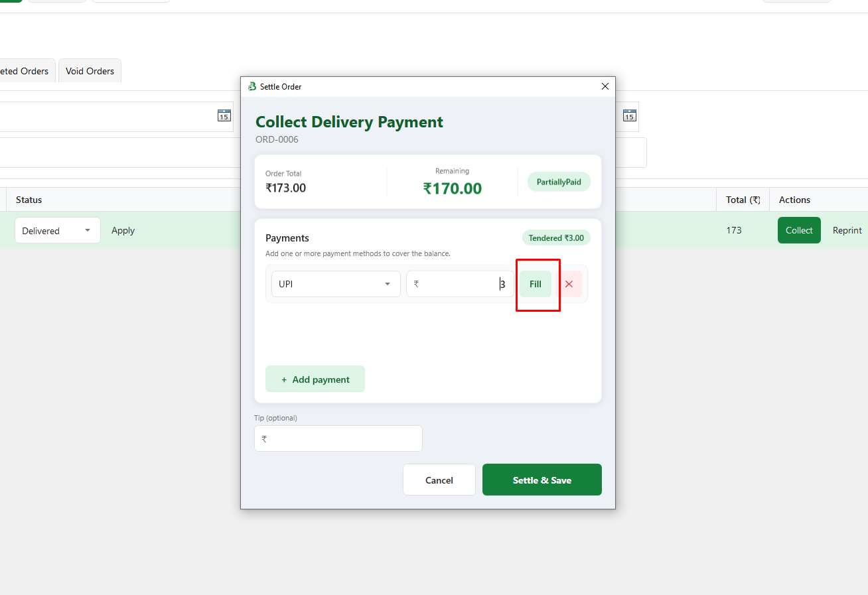Screen dimensions: 868x595
Task: Click the dropdown arrow next to Delivered
Action: 88,230
